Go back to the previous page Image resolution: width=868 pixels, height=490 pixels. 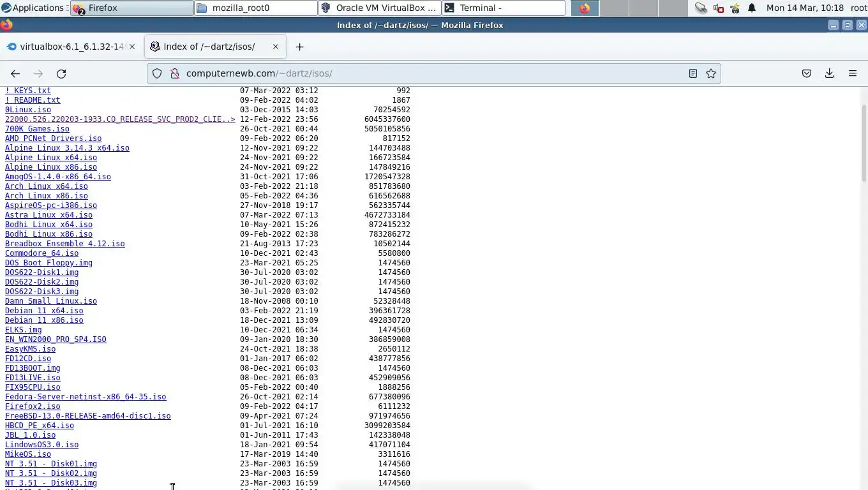coord(15,73)
